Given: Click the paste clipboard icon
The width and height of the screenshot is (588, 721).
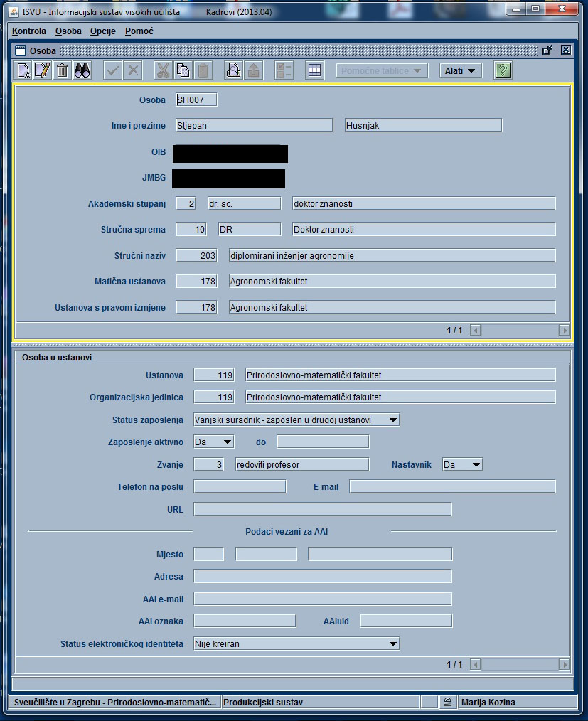Looking at the screenshot, I should tap(203, 70).
